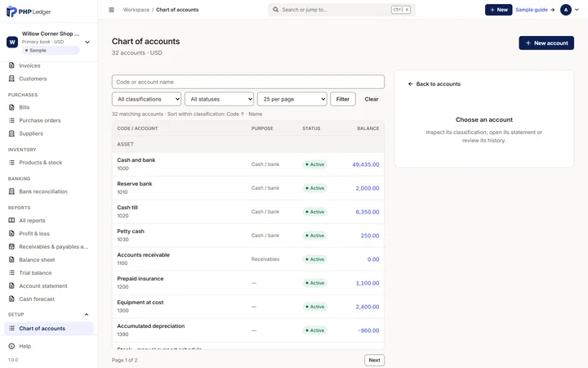Viewport: 588px width, 368px height.
Task: Open the Sample guide link
Action: [x=535, y=10]
